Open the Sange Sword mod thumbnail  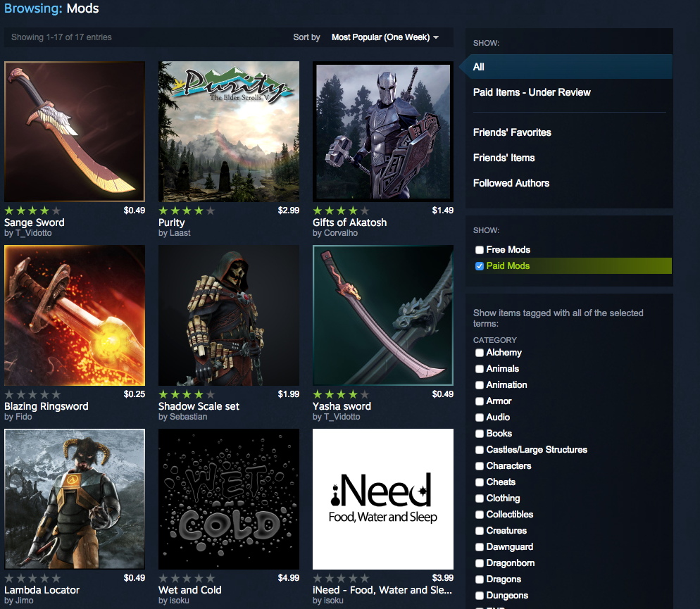click(x=74, y=132)
